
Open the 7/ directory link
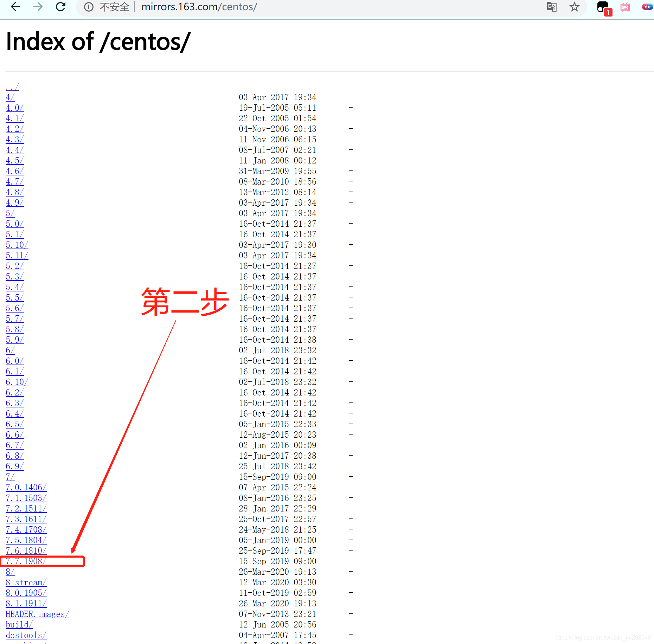10,477
